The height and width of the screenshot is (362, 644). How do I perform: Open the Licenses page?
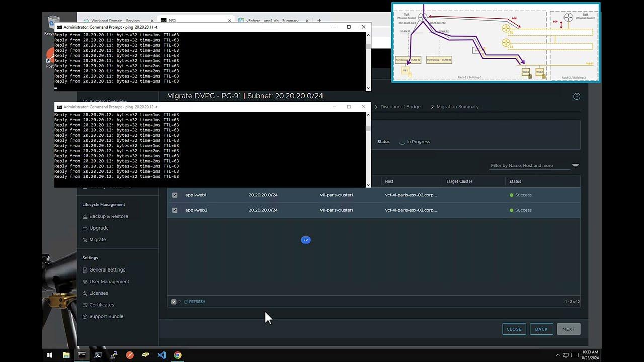pyautogui.click(x=98, y=293)
